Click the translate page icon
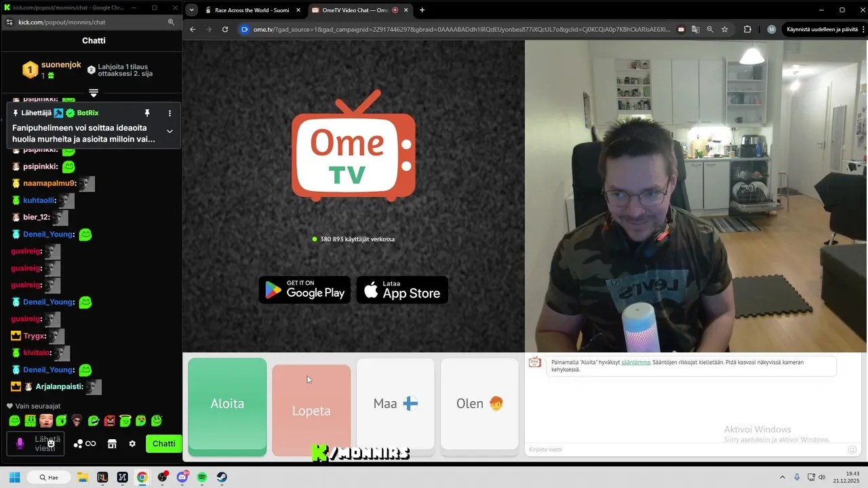 pyautogui.click(x=696, y=29)
